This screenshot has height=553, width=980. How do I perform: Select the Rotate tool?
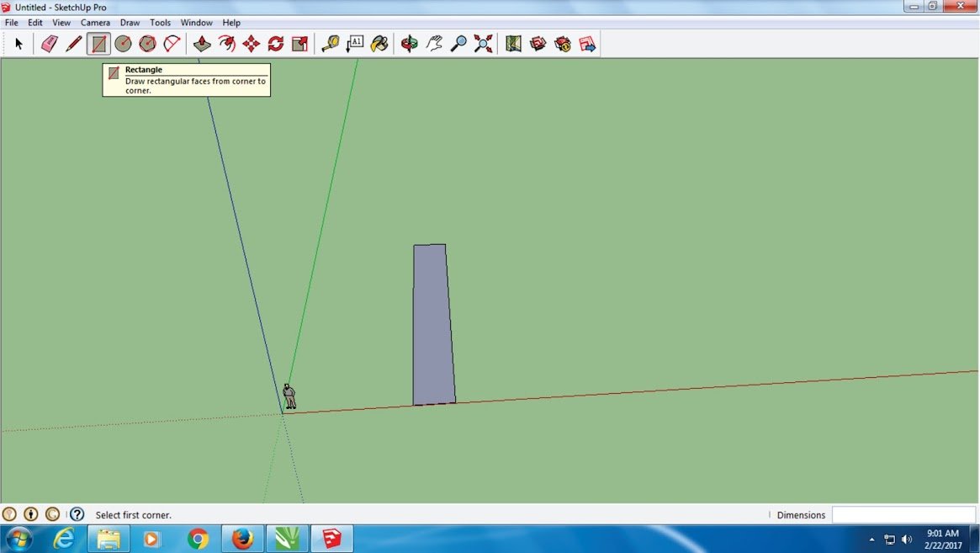[x=276, y=44]
